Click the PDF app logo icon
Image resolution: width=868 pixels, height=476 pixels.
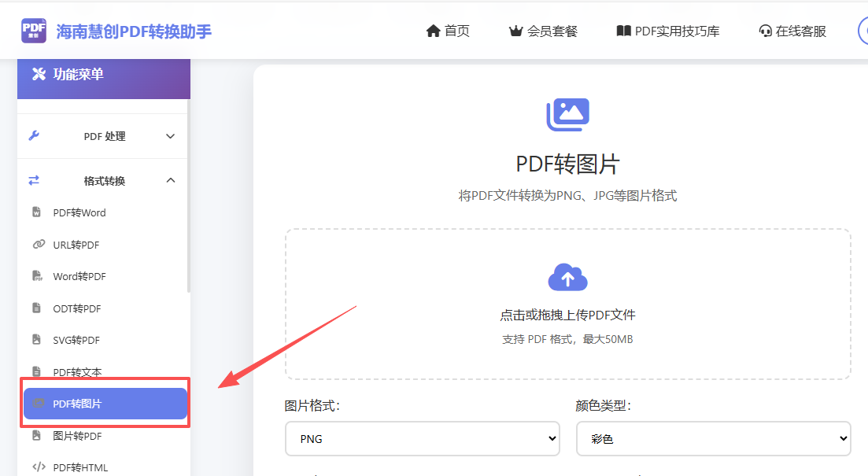(x=34, y=31)
